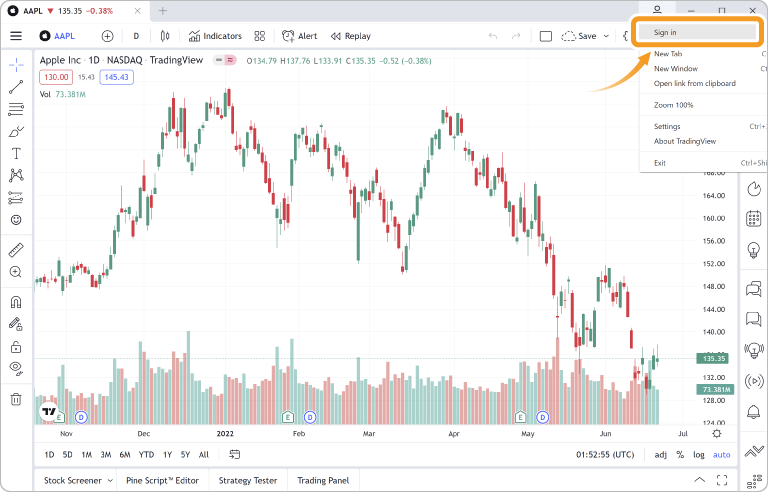Select the ruler measure tool
768x492 pixels.
(x=16, y=250)
